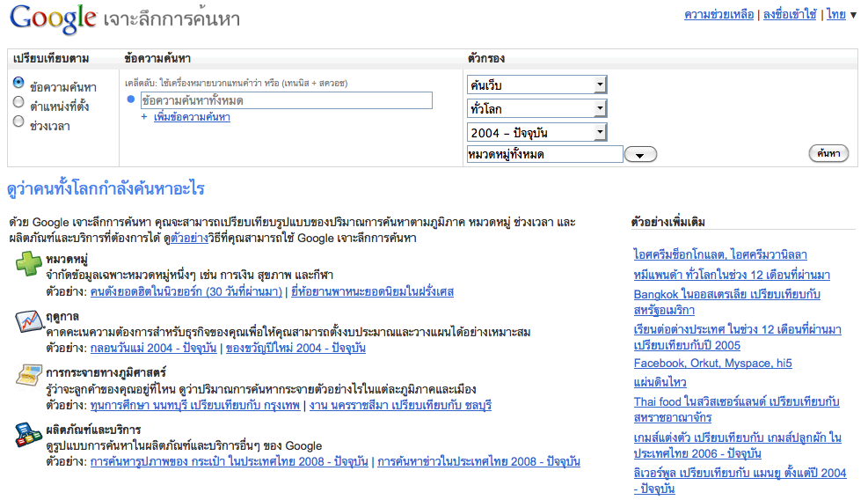
Task: Click the geographic distribution map icon
Action: (x=27, y=377)
